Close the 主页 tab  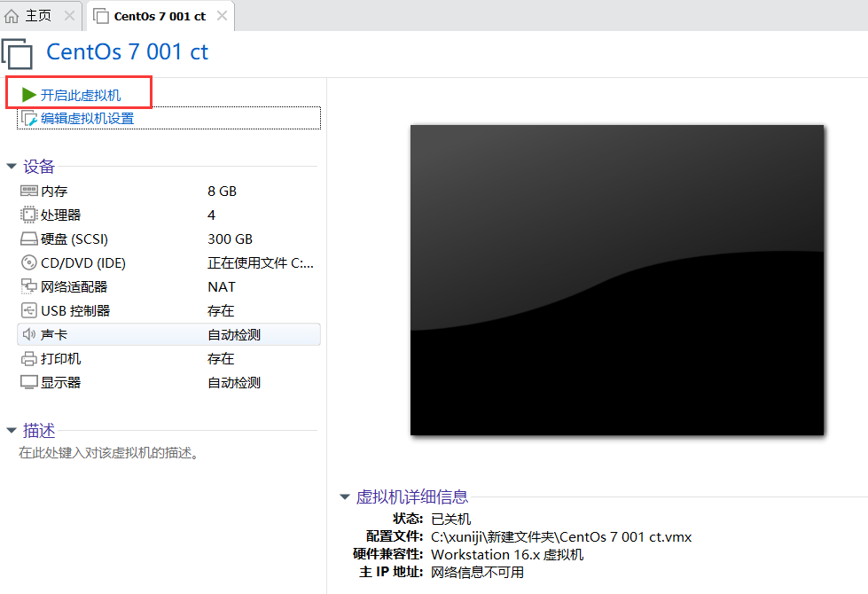pos(69,15)
